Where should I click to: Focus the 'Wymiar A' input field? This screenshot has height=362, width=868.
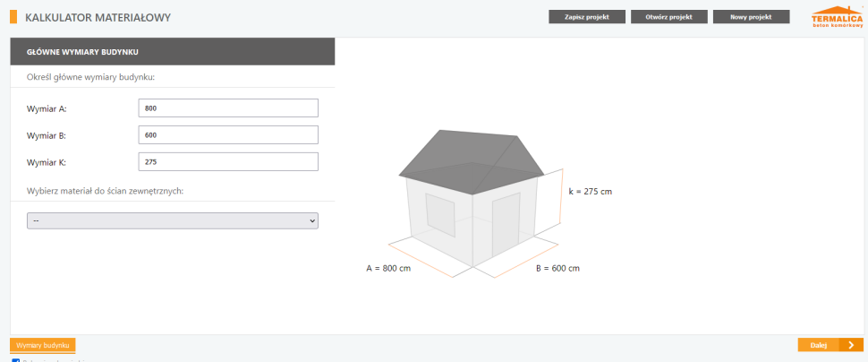(229, 108)
